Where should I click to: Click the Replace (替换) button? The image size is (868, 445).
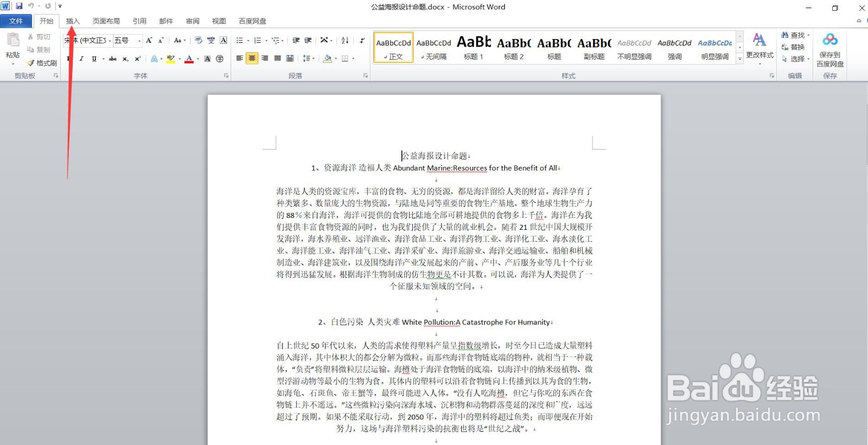793,47
